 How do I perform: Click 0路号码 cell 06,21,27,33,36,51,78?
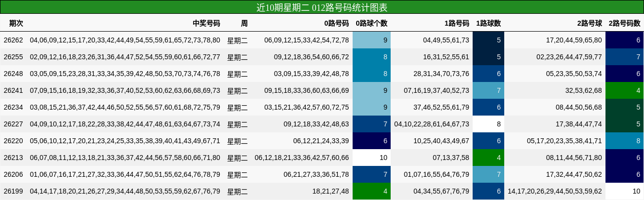pos(317,174)
